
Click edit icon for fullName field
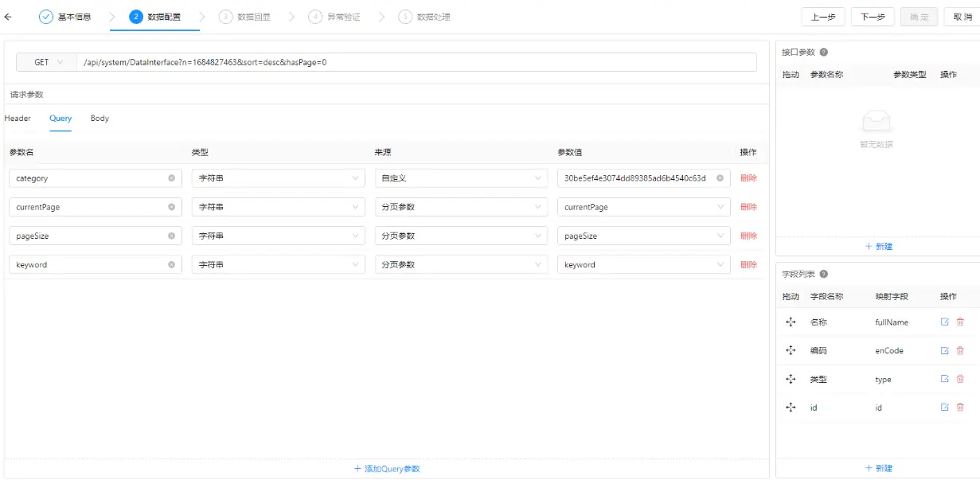click(x=945, y=322)
